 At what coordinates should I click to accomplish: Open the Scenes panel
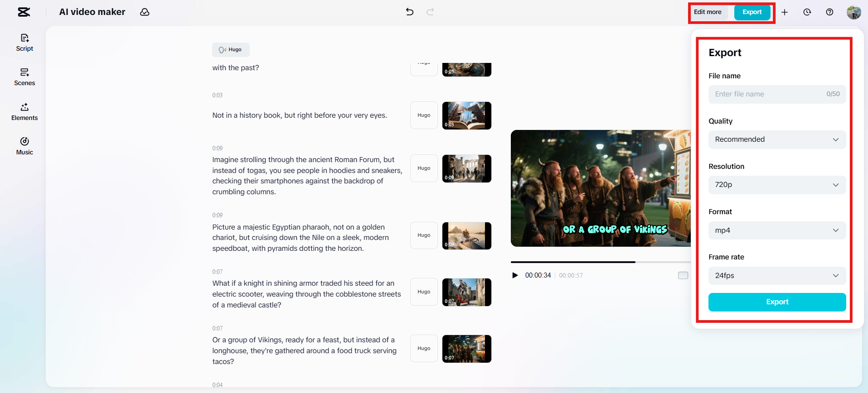click(24, 77)
